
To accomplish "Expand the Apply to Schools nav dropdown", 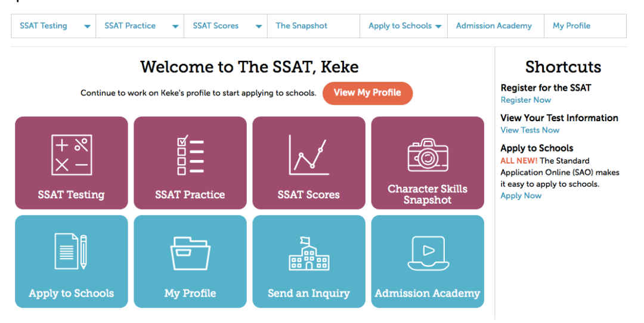I will 438,27.
